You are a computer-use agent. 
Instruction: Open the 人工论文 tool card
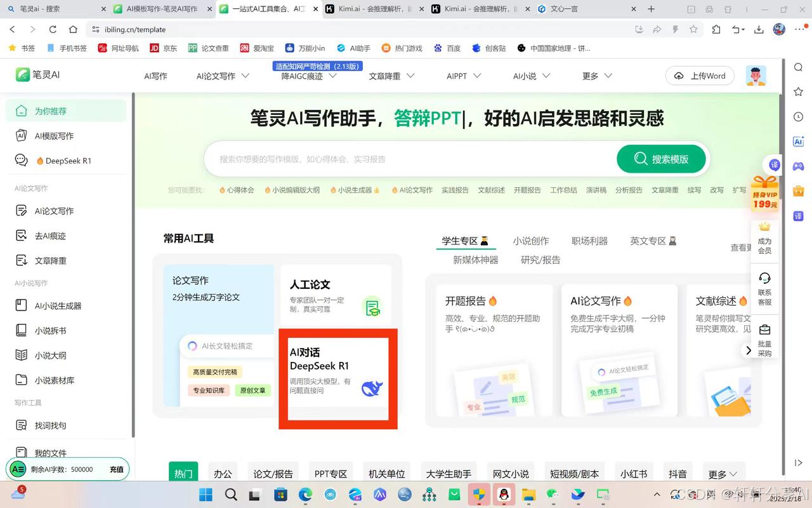tap(336, 296)
